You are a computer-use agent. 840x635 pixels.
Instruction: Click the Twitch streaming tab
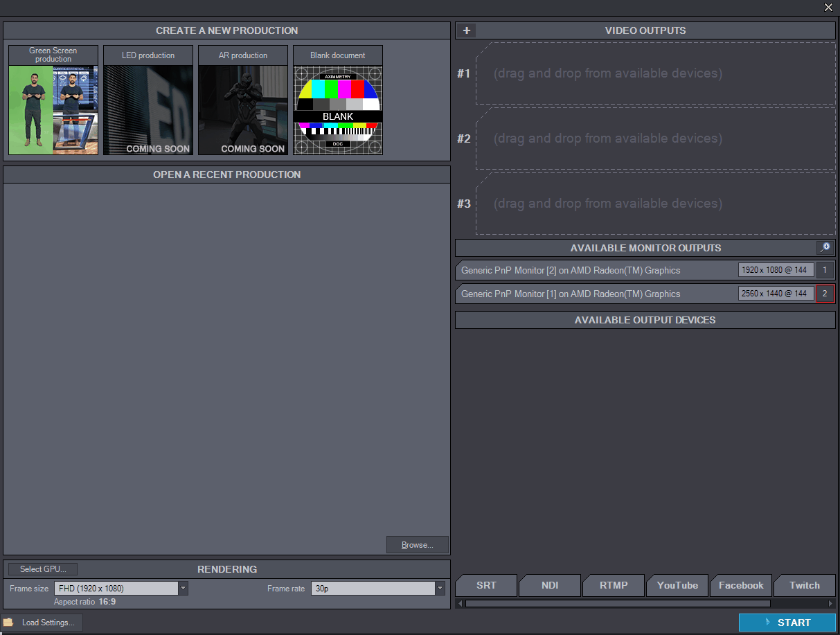coord(804,586)
